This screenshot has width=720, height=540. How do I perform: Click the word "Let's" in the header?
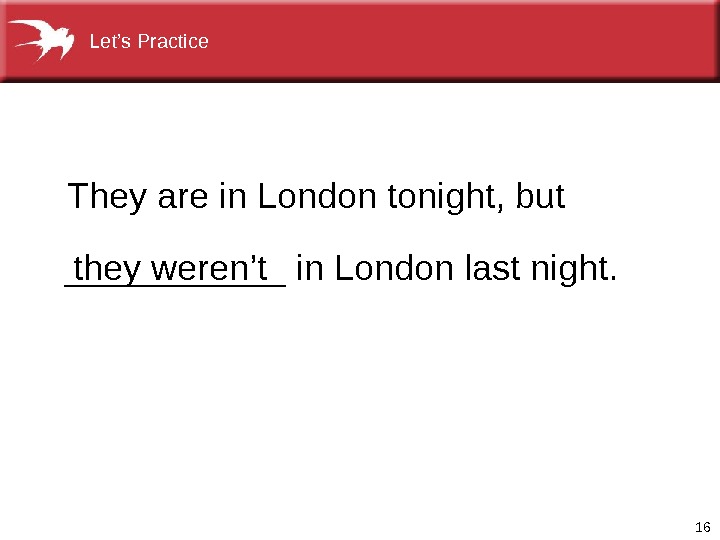coord(109,42)
